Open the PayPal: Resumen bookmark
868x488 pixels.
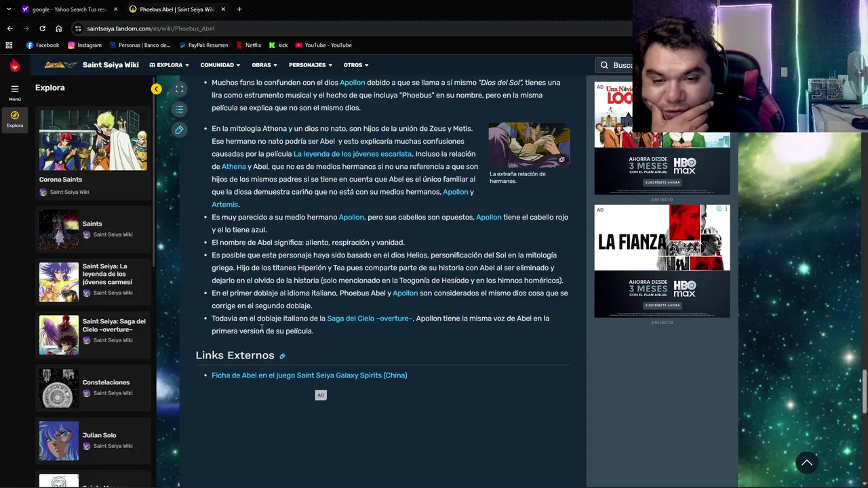click(203, 45)
